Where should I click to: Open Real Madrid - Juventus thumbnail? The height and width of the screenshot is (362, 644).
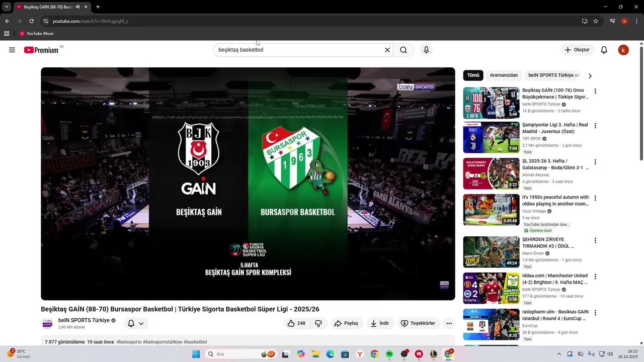click(x=491, y=137)
